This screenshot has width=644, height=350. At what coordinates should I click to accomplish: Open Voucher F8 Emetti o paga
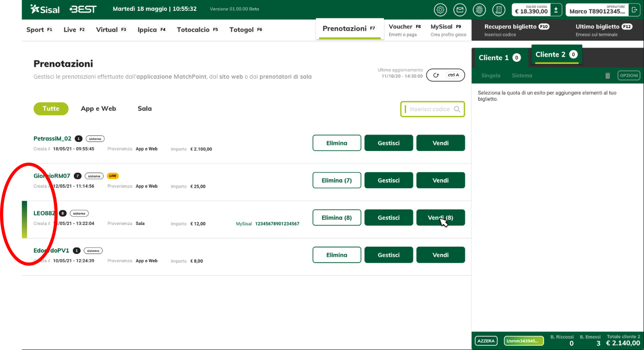[405, 30]
